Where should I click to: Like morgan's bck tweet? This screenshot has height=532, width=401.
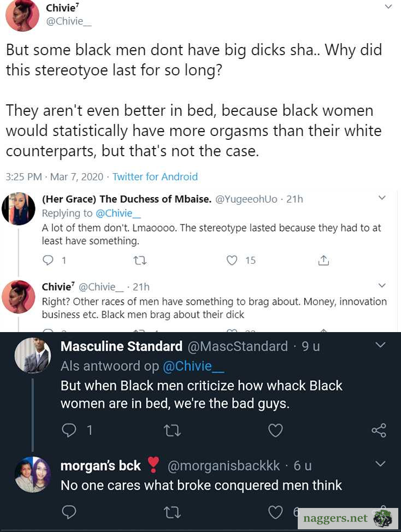[x=275, y=512]
